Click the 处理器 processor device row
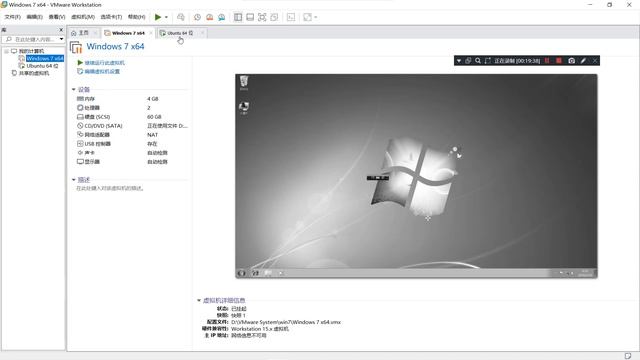 pyautogui.click(x=132, y=108)
